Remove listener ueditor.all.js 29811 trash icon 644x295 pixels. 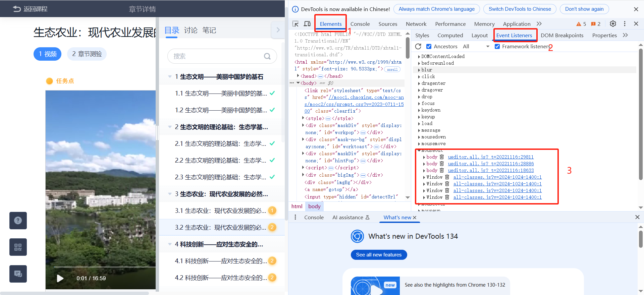point(442,157)
